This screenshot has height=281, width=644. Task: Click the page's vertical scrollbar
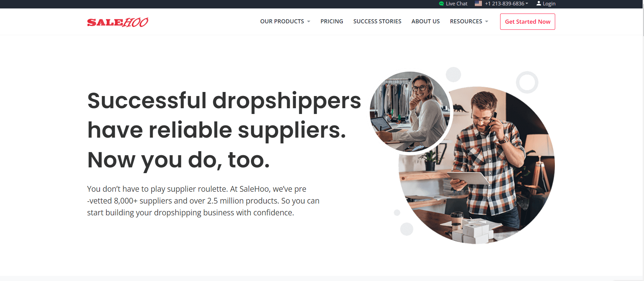click(643, 140)
